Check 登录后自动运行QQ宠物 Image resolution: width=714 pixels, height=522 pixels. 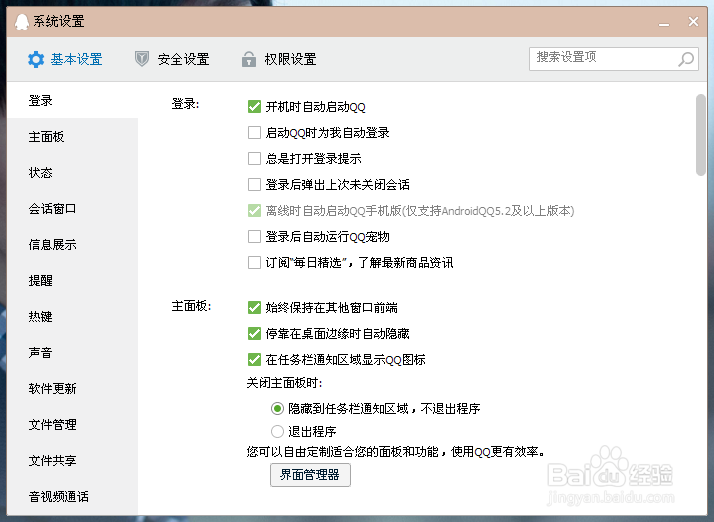pos(254,236)
